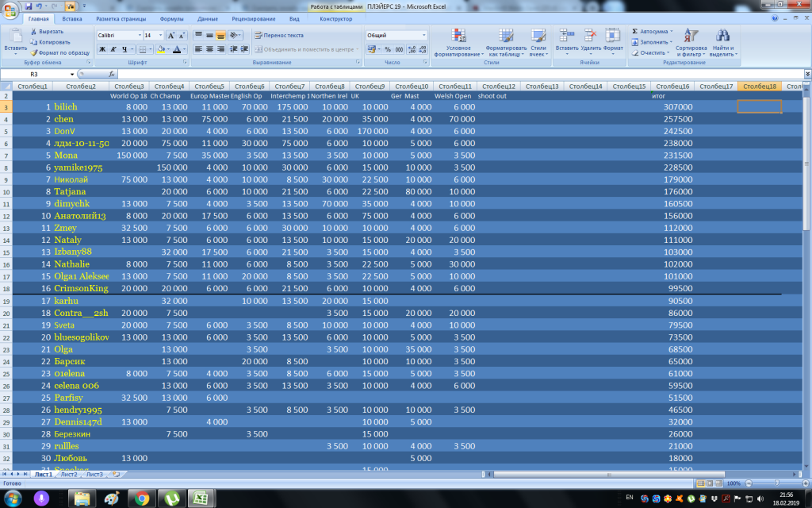812x508 pixels.
Task: Click the insert function fx icon
Action: [x=109, y=74]
